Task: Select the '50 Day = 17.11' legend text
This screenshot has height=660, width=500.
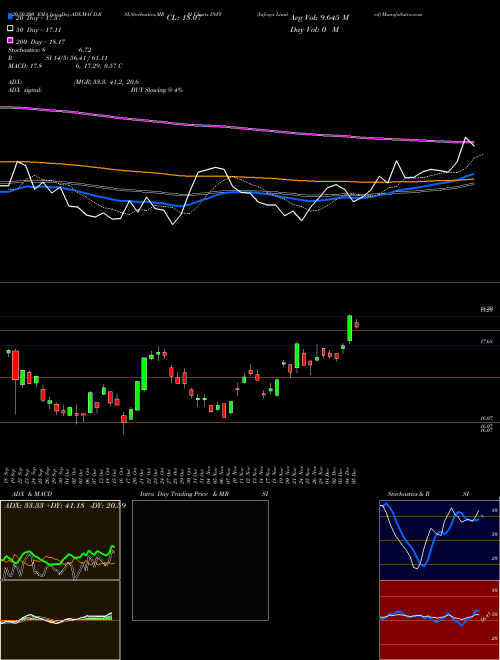Action: (39, 30)
